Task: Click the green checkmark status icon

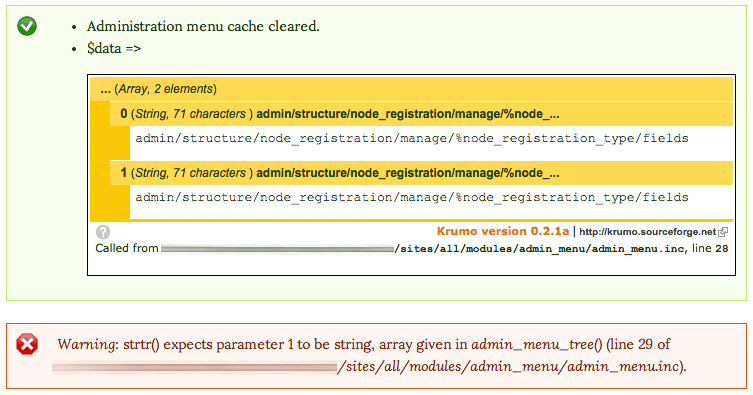Action: pyautogui.click(x=27, y=26)
